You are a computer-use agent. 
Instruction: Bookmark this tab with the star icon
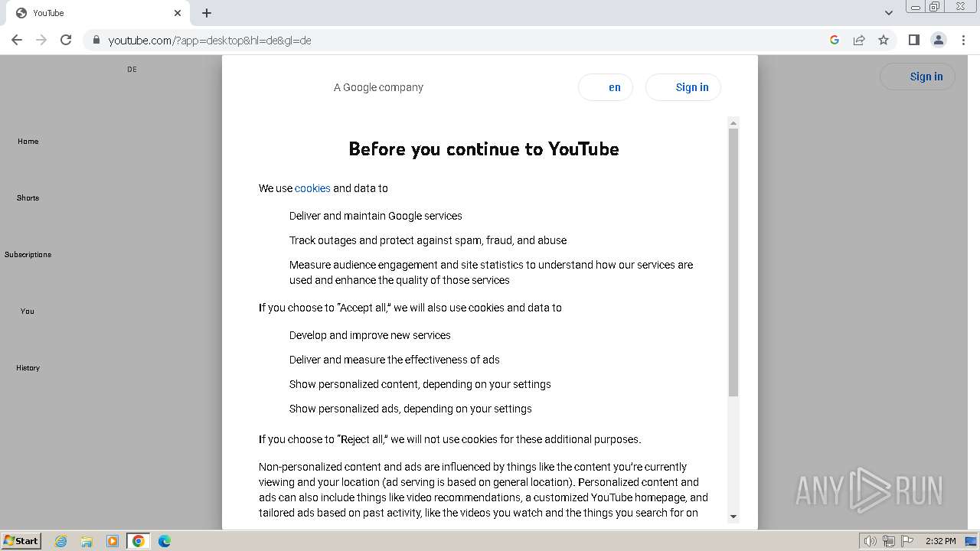pos(884,40)
